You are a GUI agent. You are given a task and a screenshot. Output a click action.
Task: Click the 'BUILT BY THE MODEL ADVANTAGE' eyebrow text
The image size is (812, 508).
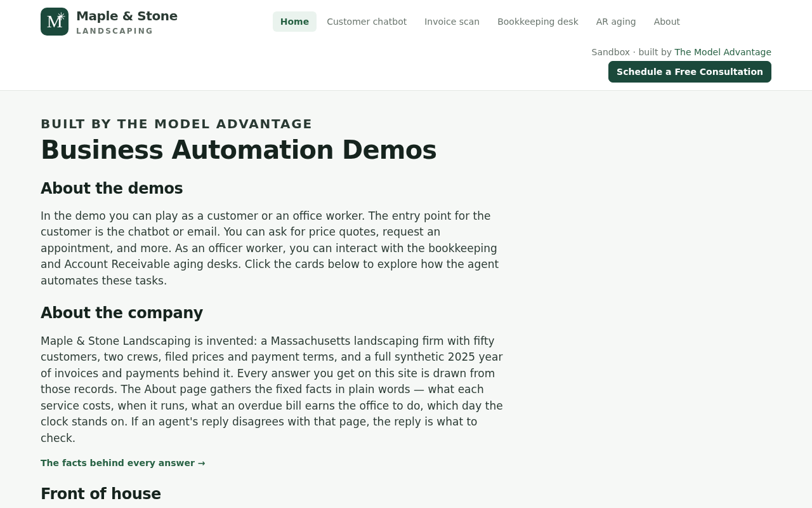coord(176,124)
